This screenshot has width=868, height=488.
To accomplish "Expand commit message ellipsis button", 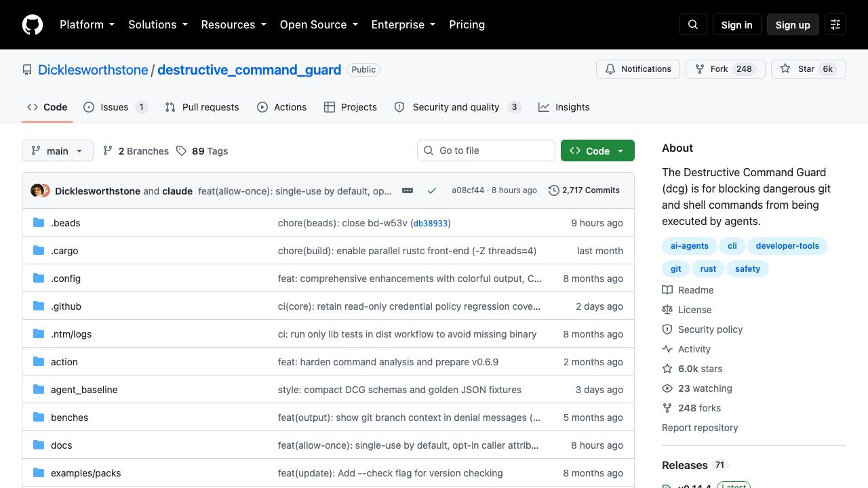I will pyautogui.click(x=408, y=190).
